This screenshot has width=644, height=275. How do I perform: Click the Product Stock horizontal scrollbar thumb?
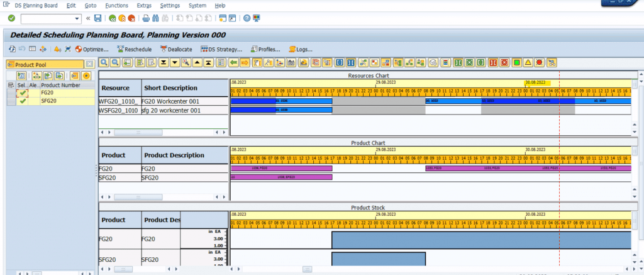[307, 269]
